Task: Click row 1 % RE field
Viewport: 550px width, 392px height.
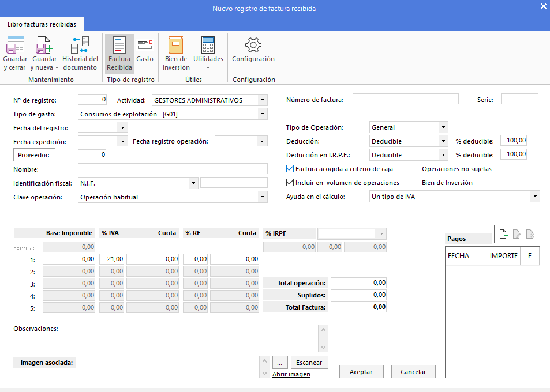Action: coord(196,259)
